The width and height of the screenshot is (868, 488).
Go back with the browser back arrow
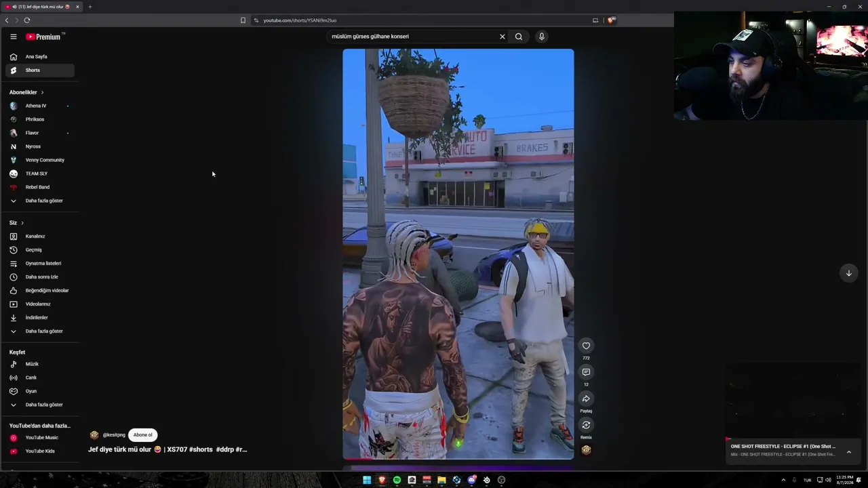(x=7, y=20)
